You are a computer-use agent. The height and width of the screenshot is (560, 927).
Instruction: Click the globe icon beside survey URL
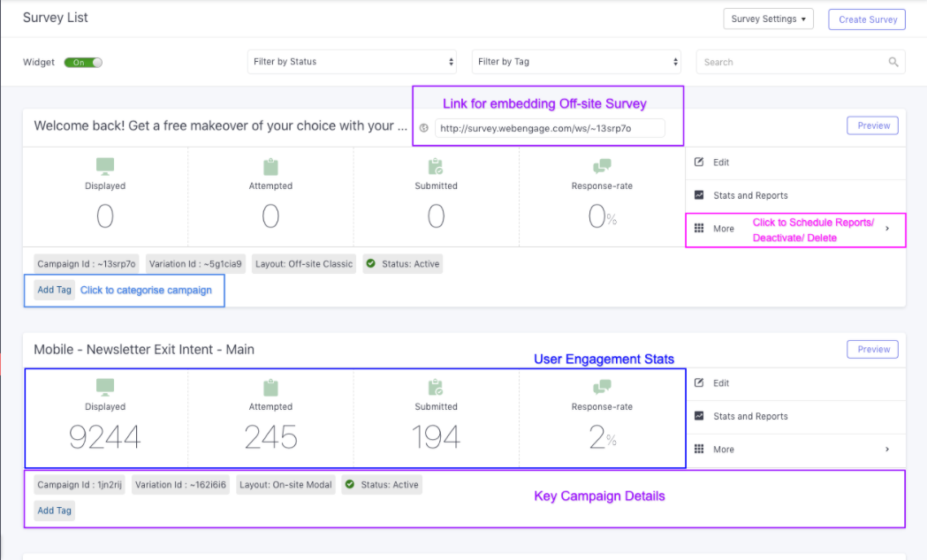click(424, 128)
